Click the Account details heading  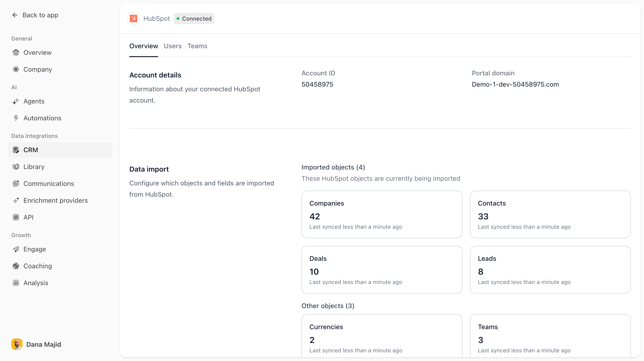(x=155, y=75)
